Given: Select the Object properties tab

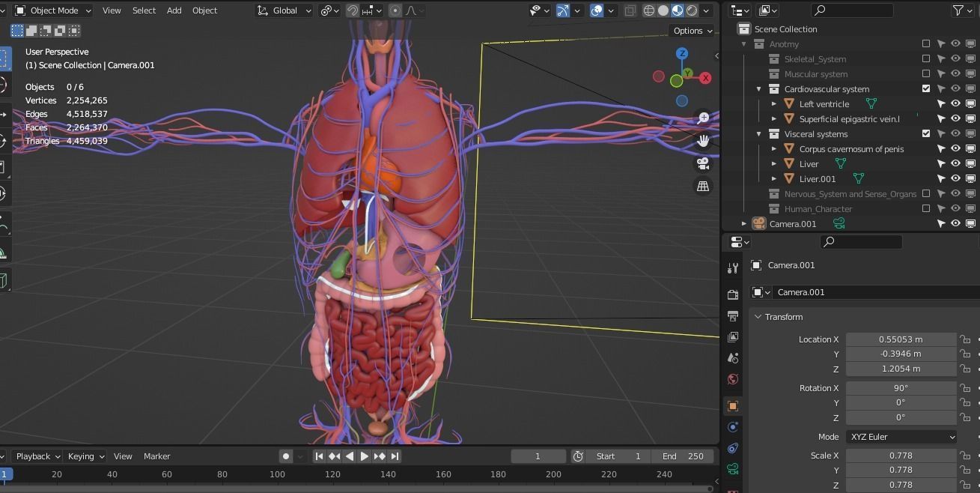Looking at the screenshot, I should 733,405.
